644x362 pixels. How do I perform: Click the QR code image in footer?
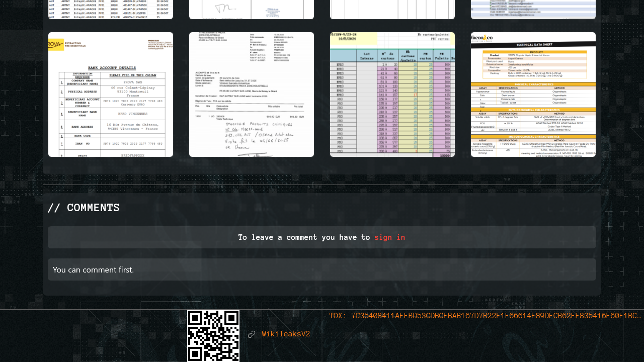213,335
